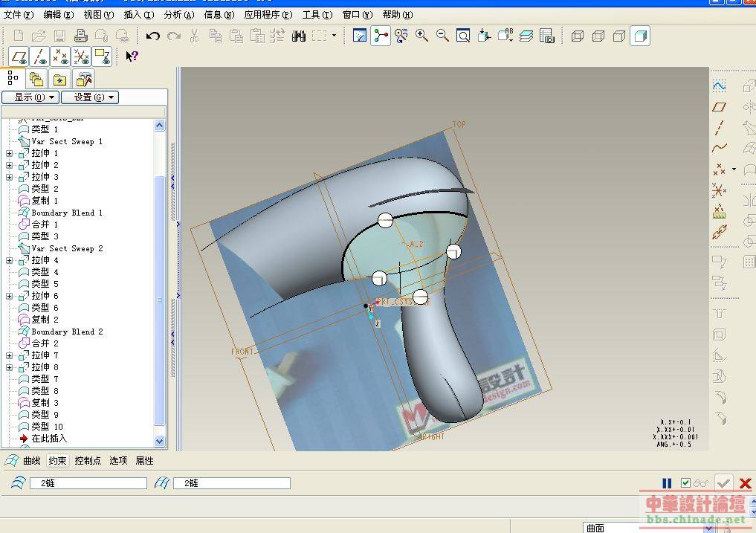Expand the 拉伸 6 tree node
The width and height of the screenshot is (756, 533).
[x=9, y=296]
